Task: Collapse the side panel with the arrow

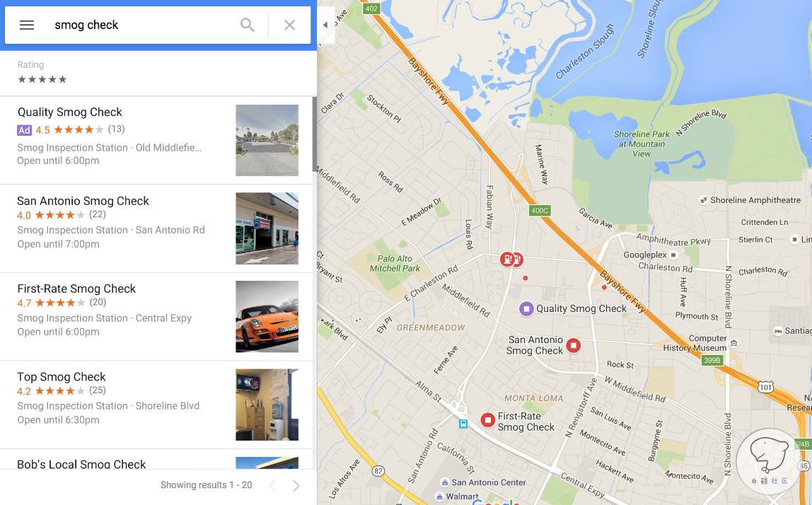Action: 325,24
